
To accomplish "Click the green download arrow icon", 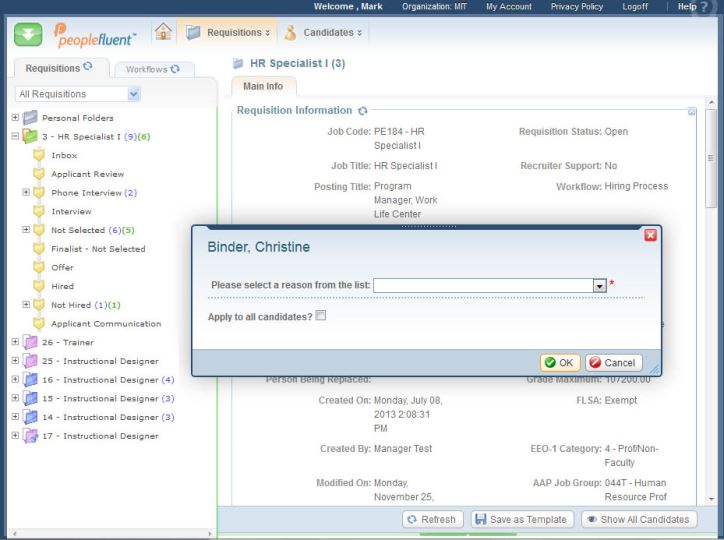I will tap(28, 33).
